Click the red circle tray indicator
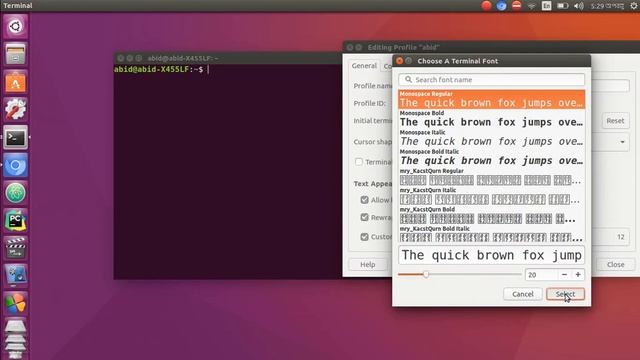 [x=486, y=5]
